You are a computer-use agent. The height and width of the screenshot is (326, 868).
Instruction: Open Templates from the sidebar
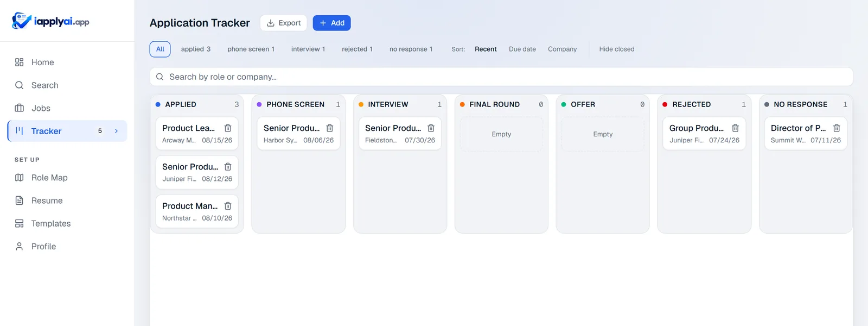pos(67,223)
